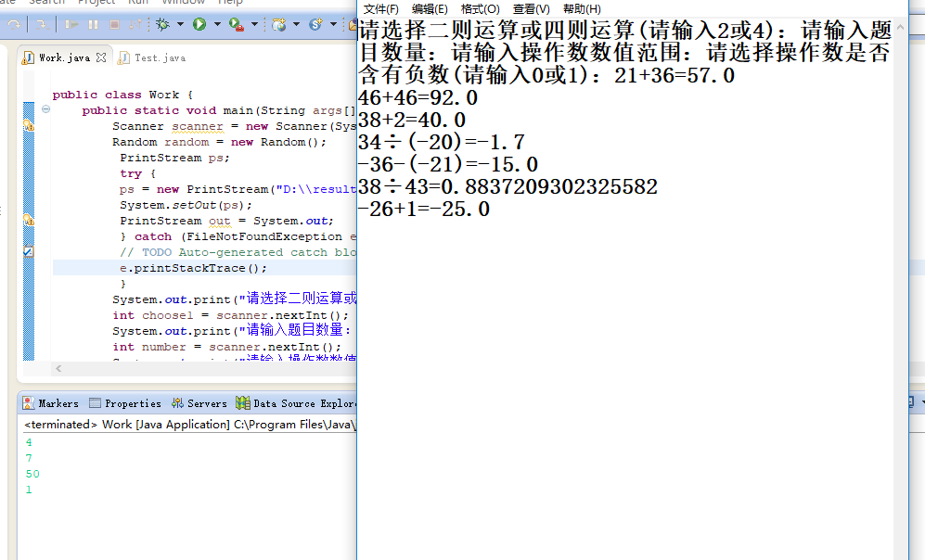The image size is (925, 560).
Task: Click the code line 'Random random = new Random();'
Action: click(x=219, y=142)
